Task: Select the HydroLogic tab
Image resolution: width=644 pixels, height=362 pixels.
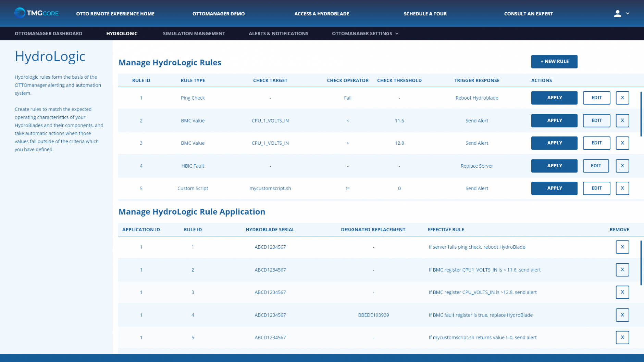Action: point(122,34)
